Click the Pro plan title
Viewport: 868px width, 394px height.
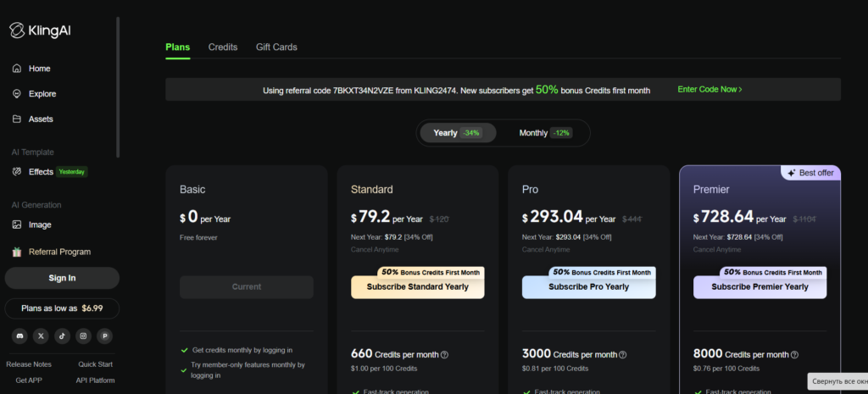coord(531,190)
